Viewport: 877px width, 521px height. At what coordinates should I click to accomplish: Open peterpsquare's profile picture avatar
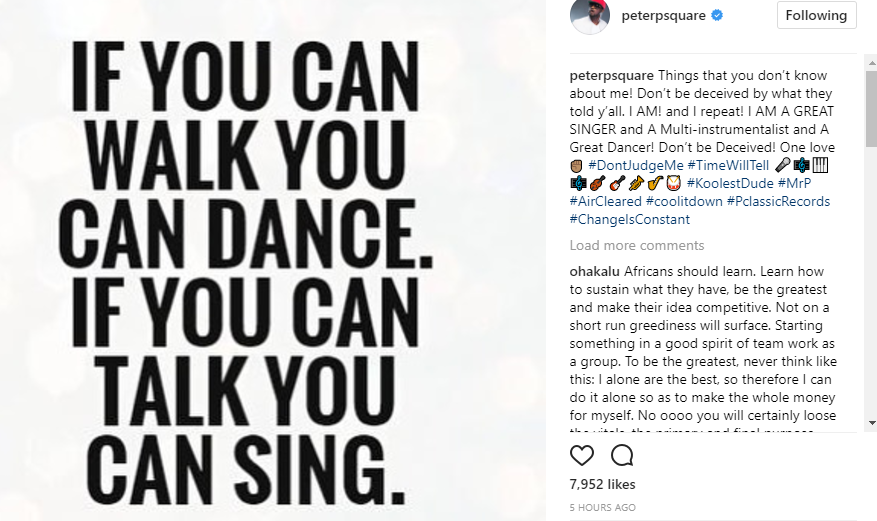pyautogui.click(x=590, y=16)
